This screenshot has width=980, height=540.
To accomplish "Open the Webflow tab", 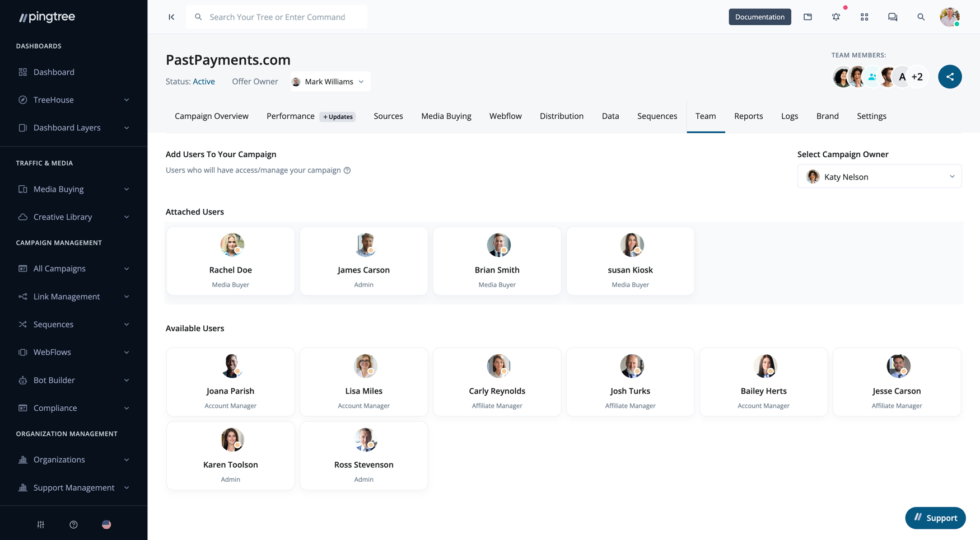I will (x=505, y=116).
